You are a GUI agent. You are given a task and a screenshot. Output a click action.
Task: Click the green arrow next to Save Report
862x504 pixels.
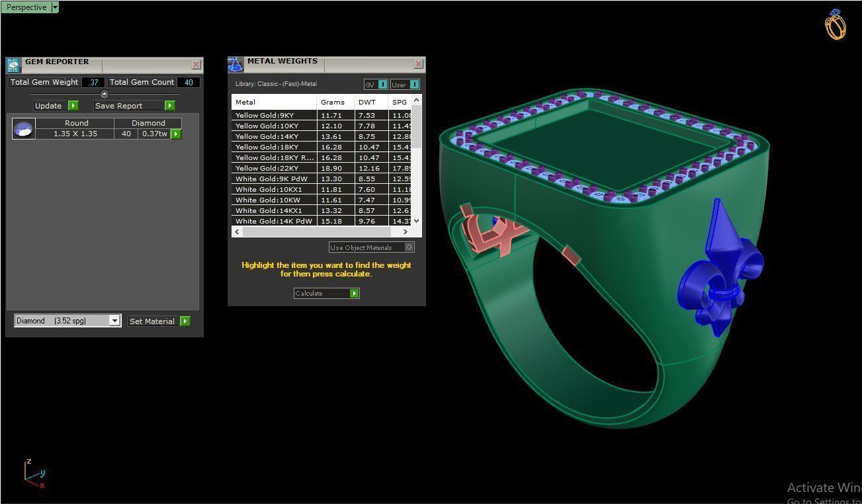170,106
